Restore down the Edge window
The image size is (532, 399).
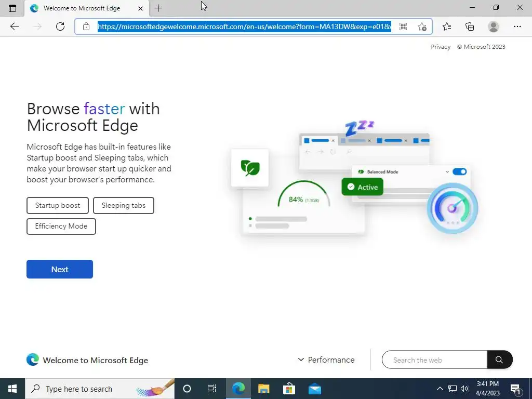click(x=496, y=7)
